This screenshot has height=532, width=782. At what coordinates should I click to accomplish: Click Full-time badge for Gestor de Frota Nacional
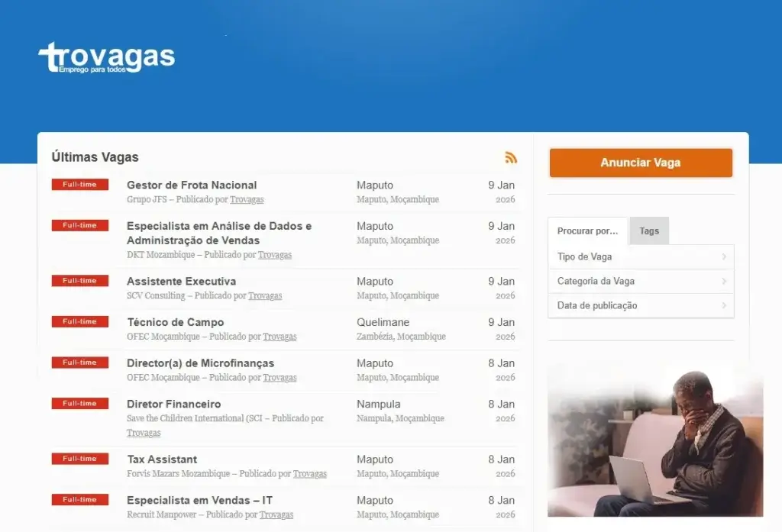(79, 185)
